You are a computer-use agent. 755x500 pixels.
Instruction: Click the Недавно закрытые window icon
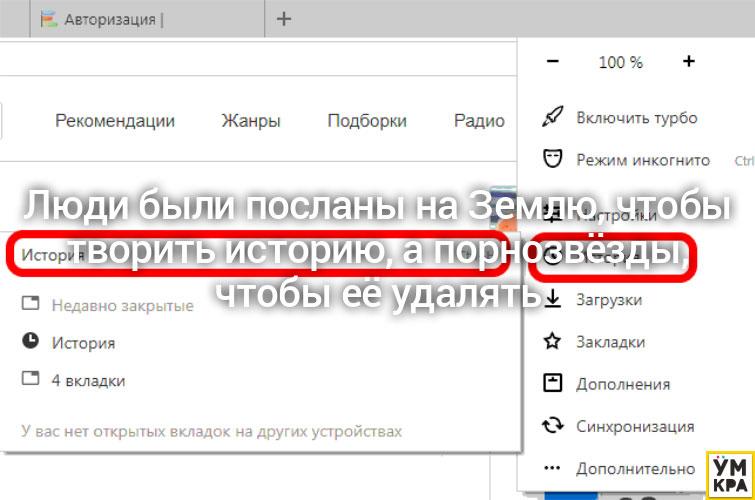[30, 303]
